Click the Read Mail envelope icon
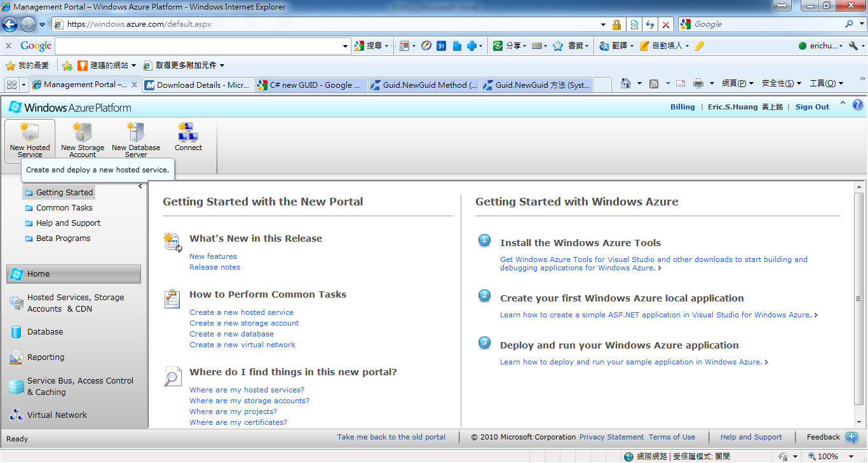 point(681,83)
